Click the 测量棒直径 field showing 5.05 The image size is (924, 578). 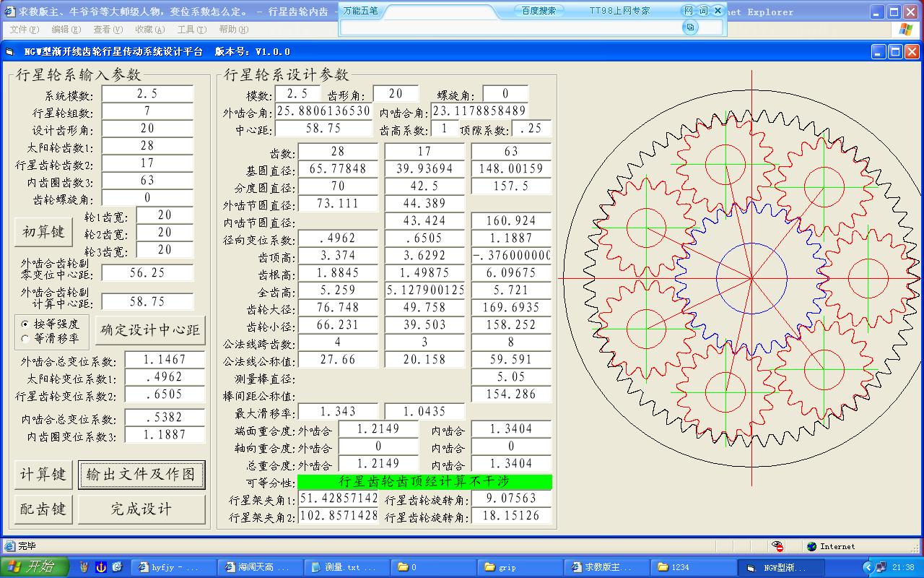click(x=511, y=377)
